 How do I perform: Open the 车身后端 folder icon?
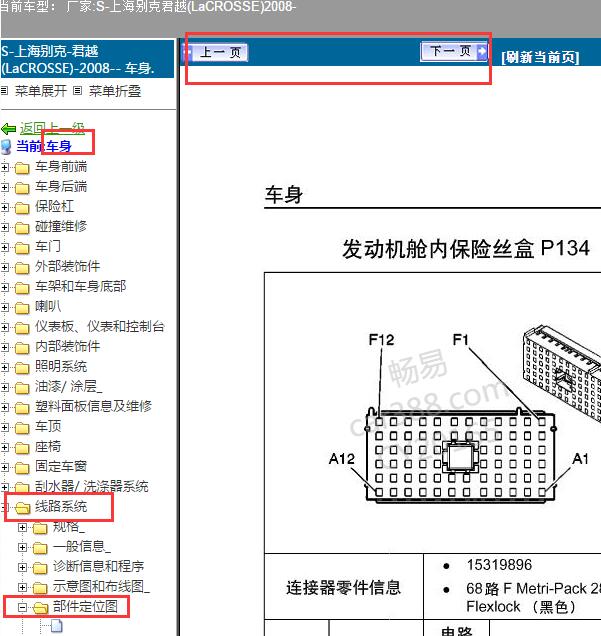point(22,187)
